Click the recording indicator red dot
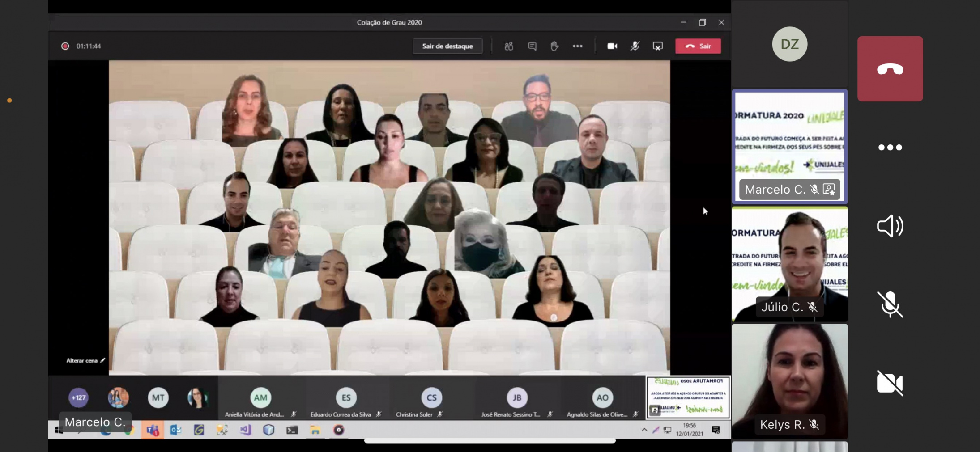 pos(65,46)
